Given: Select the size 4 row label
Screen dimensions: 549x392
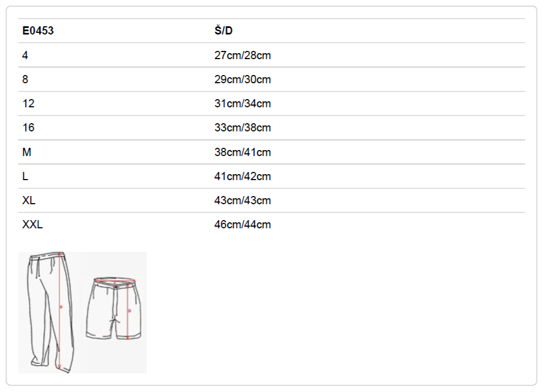Looking at the screenshot, I should pos(25,55).
